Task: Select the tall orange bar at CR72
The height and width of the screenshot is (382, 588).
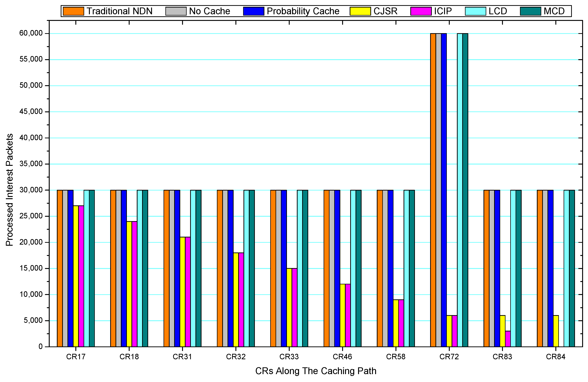Action: (433, 190)
